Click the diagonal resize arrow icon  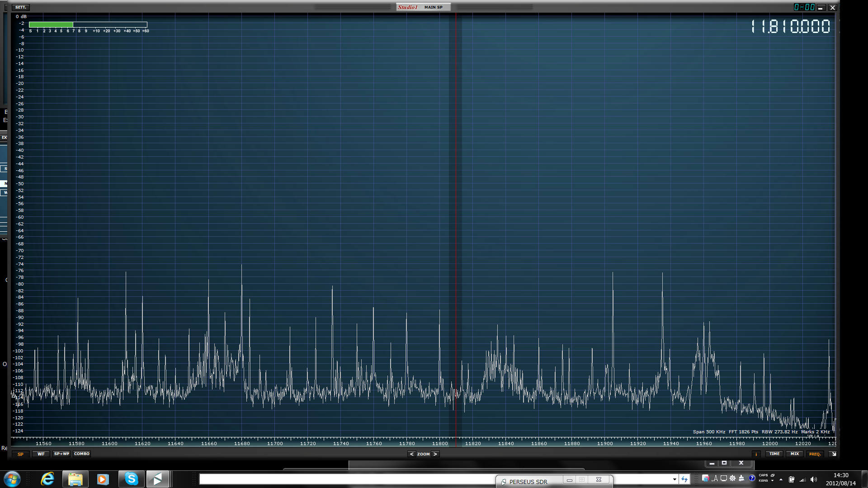coord(833,454)
